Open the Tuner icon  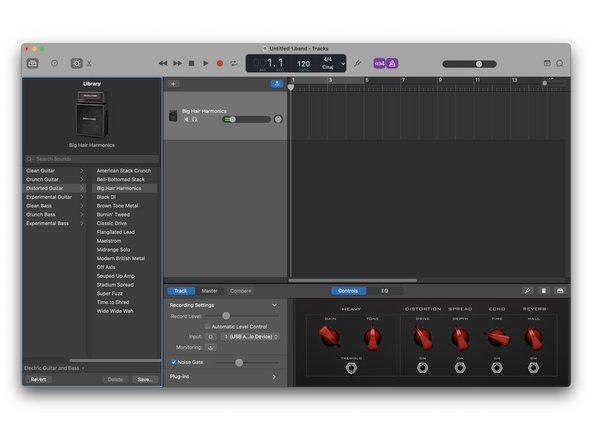point(357,63)
